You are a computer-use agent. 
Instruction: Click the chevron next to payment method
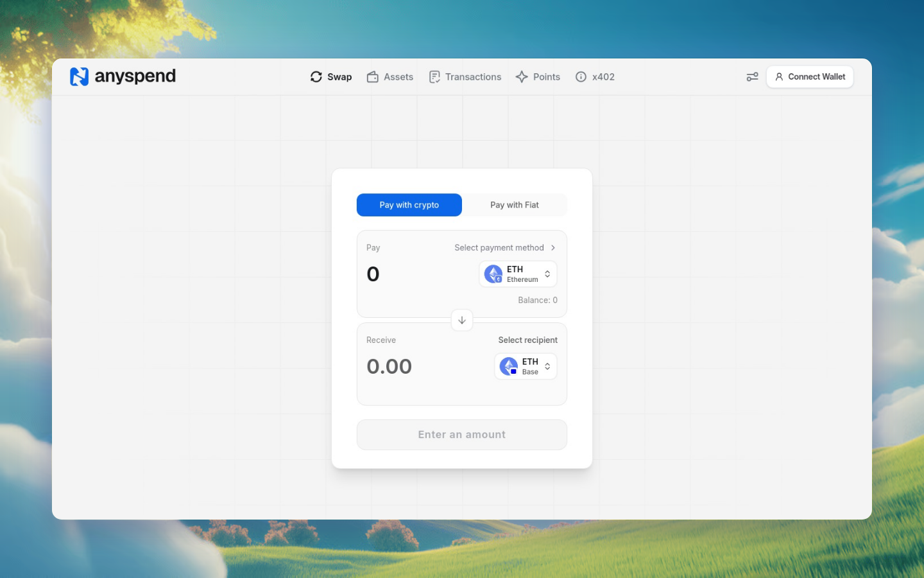click(553, 248)
